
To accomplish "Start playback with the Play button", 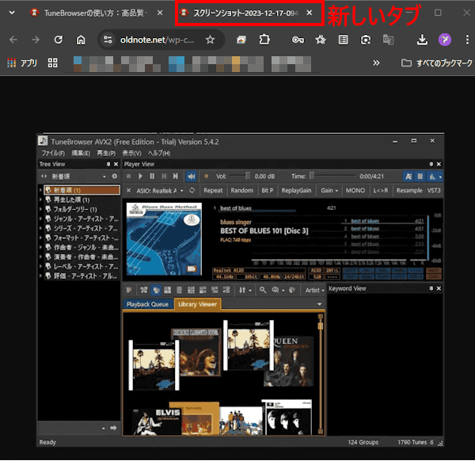I will coord(140,177).
